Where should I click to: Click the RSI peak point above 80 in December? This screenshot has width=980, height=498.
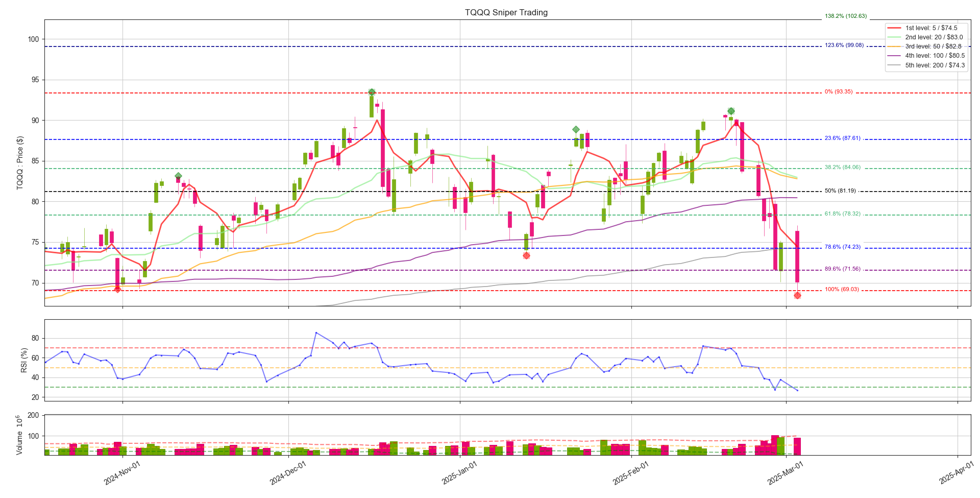click(x=316, y=333)
